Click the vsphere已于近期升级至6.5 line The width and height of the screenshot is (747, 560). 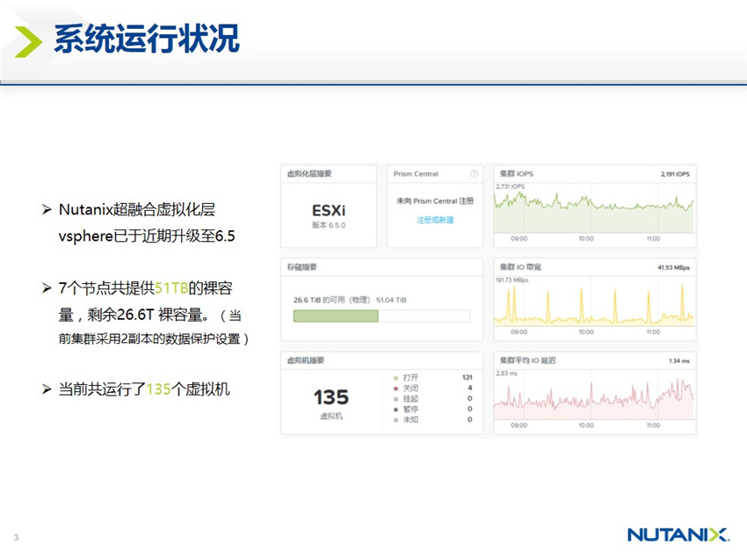pyautogui.click(x=147, y=236)
